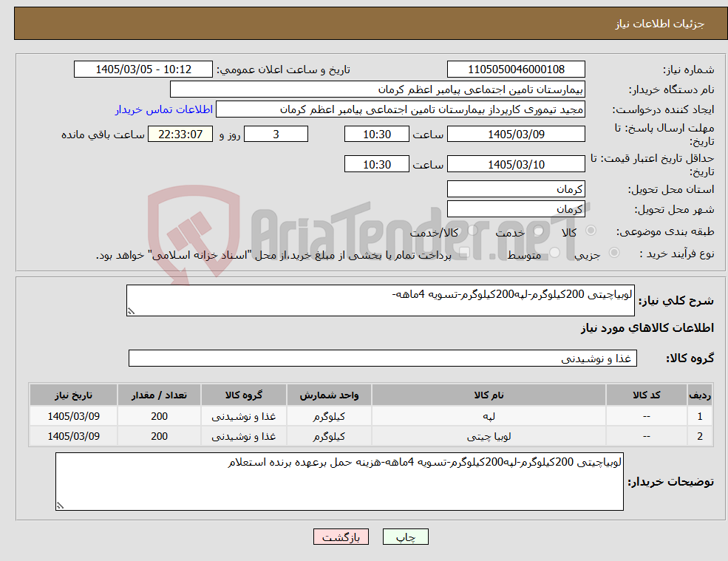Click the response deadline date 1405/03/09 field
The width and height of the screenshot is (728, 561).
[x=516, y=135]
